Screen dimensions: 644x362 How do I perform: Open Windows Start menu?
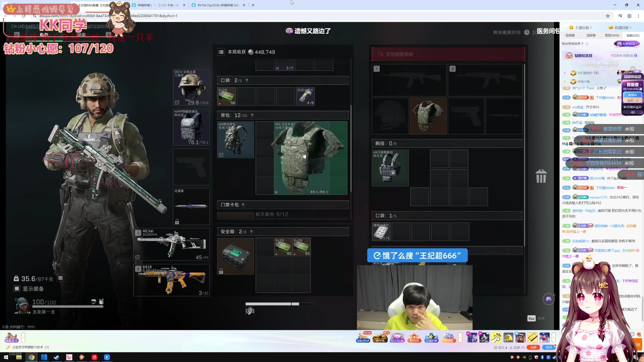pyautogui.click(x=6, y=357)
